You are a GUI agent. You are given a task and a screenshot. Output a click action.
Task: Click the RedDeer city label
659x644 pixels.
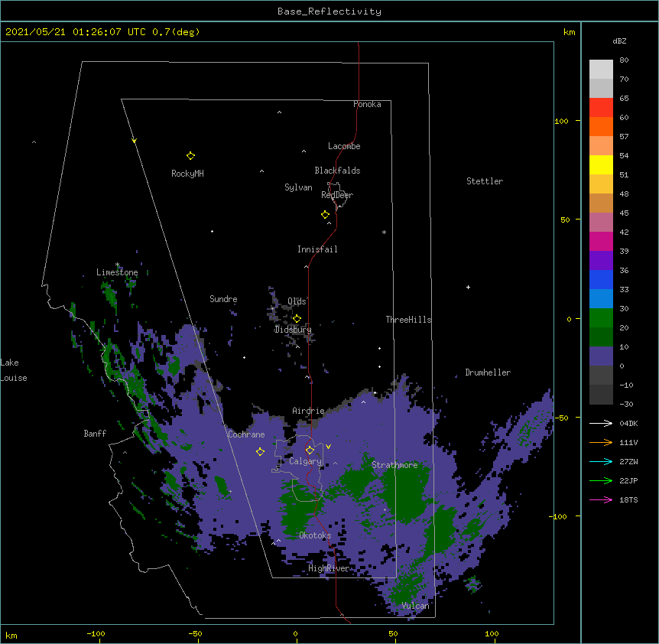[337, 195]
